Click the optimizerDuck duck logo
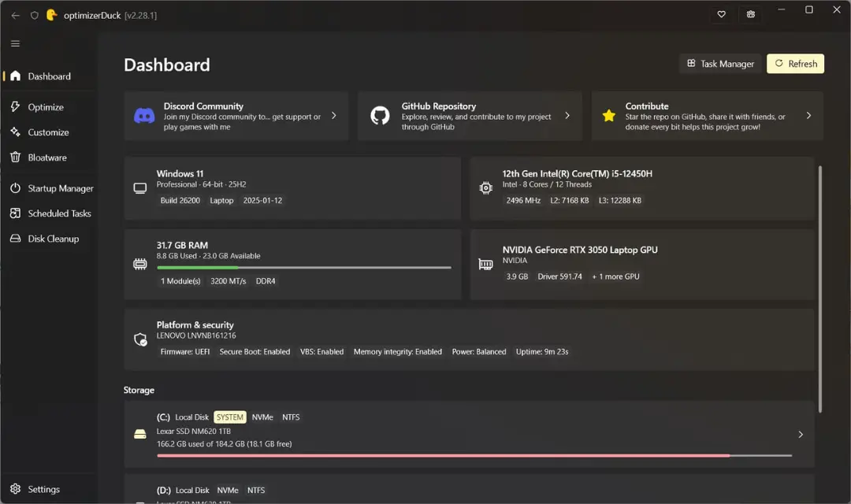The width and height of the screenshot is (851, 504). click(51, 15)
